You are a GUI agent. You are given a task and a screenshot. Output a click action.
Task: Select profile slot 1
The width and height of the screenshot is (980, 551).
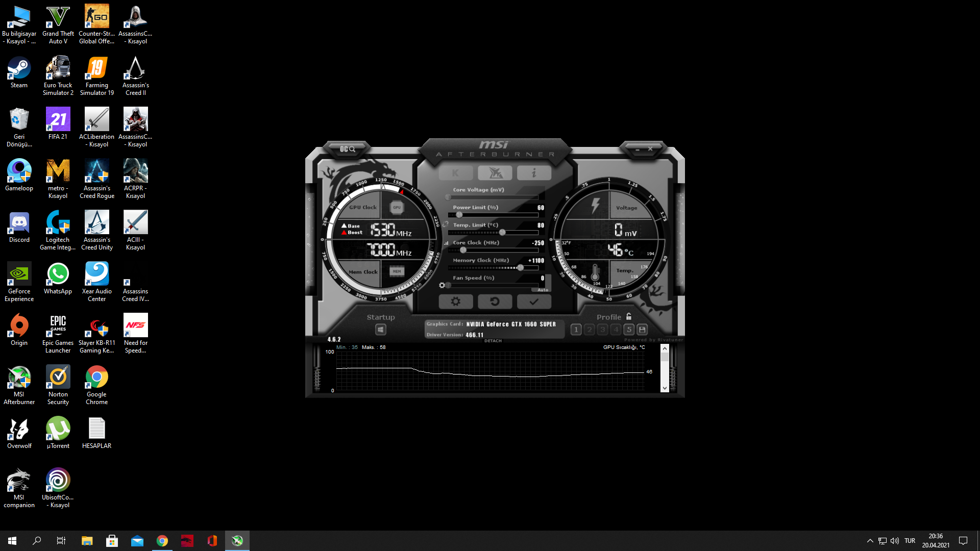click(576, 330)
